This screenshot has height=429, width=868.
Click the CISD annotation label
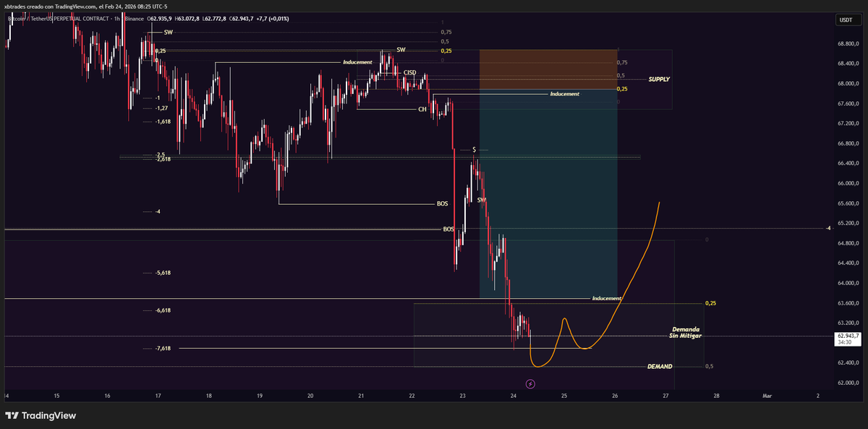410,73
